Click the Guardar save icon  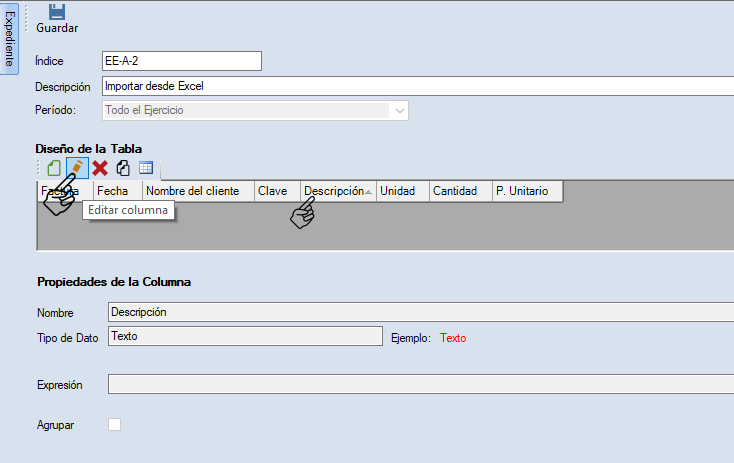click(x=56, y=11)
